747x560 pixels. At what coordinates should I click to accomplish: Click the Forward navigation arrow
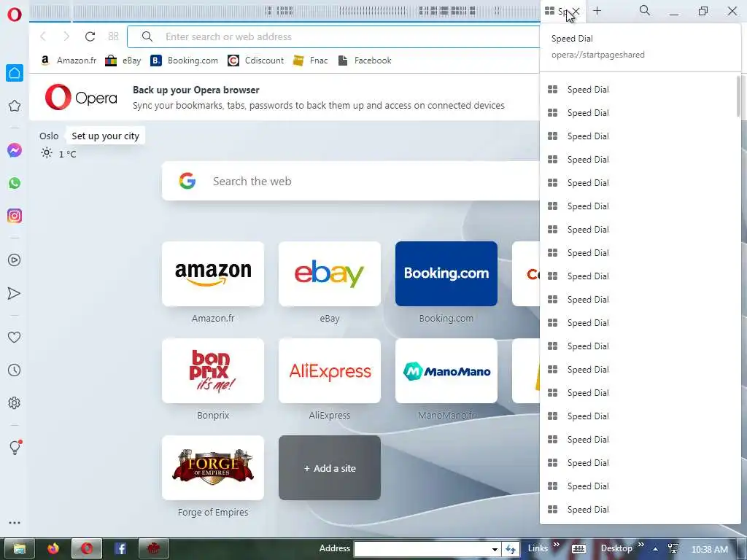(x=66, y=36)
